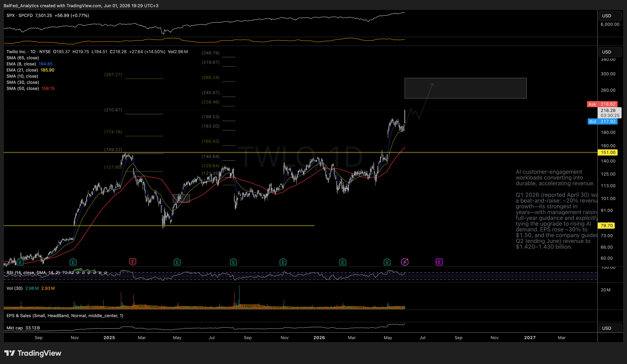This screenshot has width=627, height=364.
Task: Open the earnings marker near November 2024
Action: (x=73, y=262)
